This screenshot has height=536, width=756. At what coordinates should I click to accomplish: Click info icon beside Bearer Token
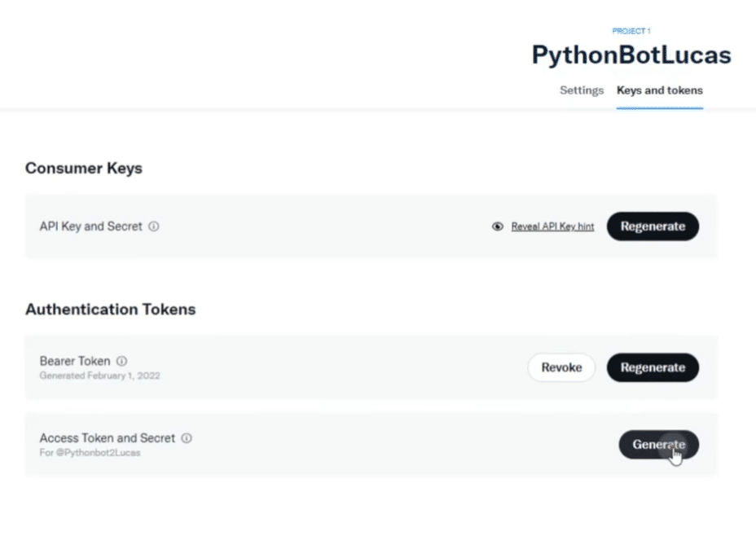pyautogui.click(x=122, y=361)
